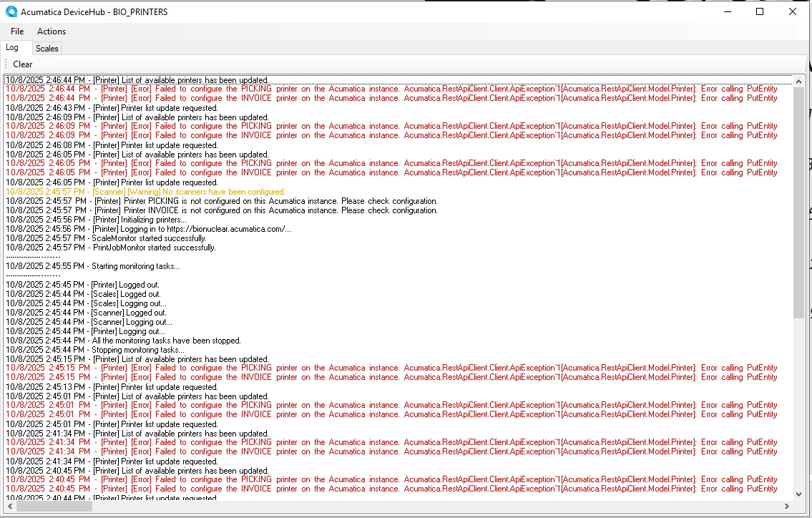
Task: Select the 2:40:45 PM PICKING printer error line
Action: pos(391,480)
